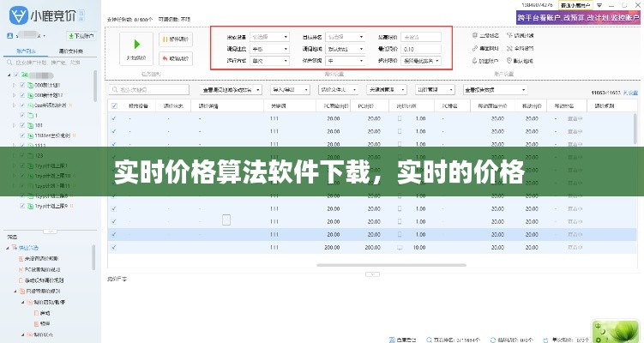Click the search magnifier in keyword filter box
The image size is (644, 343).
point(114,89)
